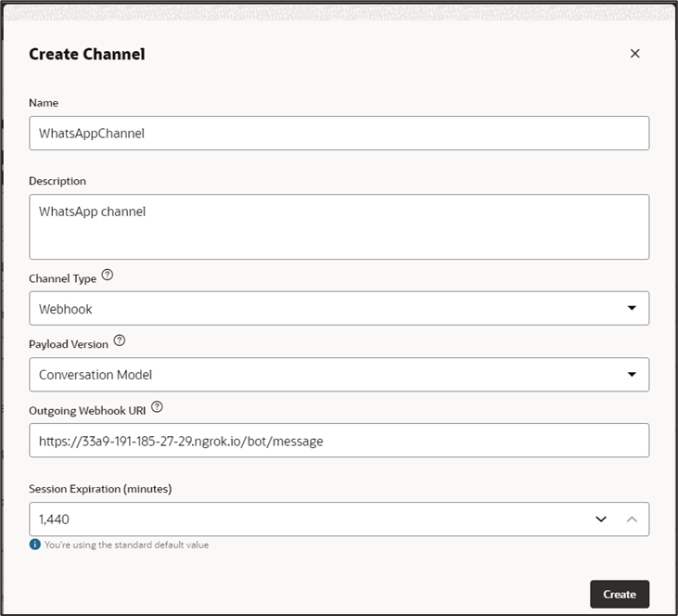Click the Create Channel dialog title
The image size is (678, 616).
(x=87, y=54)
